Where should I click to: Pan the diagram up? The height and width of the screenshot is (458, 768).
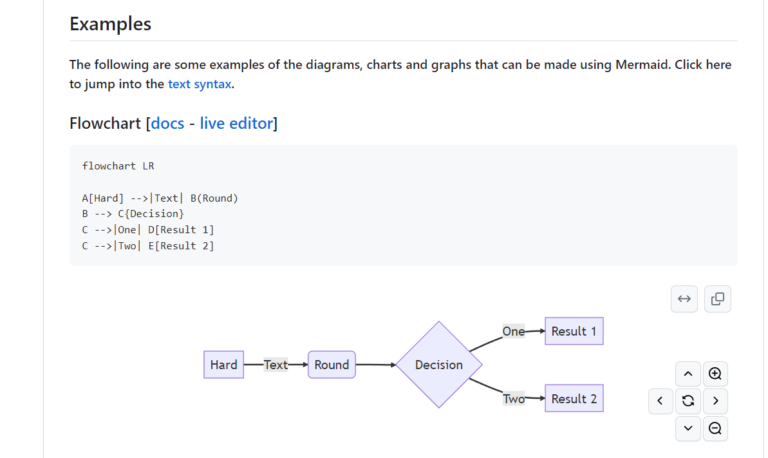tap(687, 374)
